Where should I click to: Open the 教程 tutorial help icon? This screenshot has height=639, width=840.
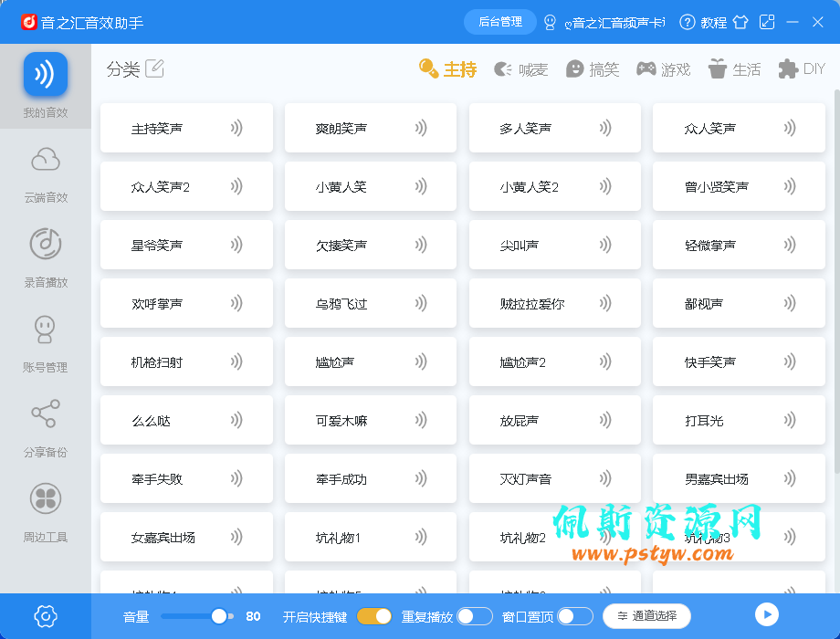tap(688, 22)
